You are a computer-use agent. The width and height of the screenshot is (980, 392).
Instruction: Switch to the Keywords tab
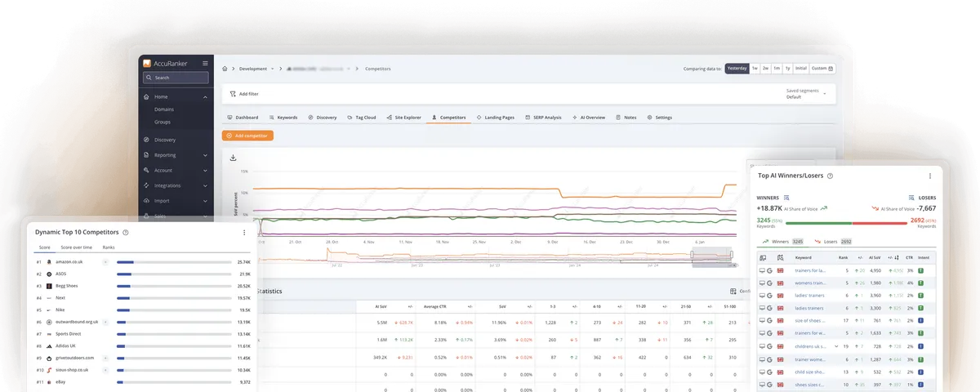pyautogui.click(x=283, y=118)
